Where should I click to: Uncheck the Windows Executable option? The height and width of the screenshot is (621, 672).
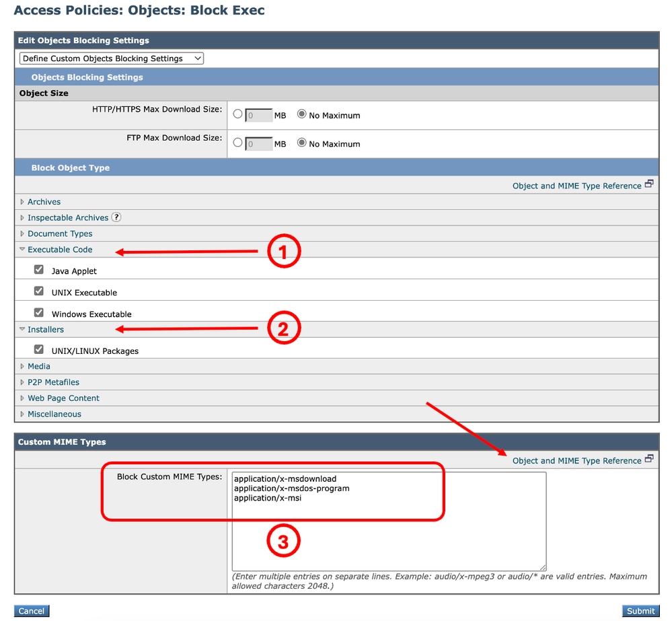[x=38, y=312]
